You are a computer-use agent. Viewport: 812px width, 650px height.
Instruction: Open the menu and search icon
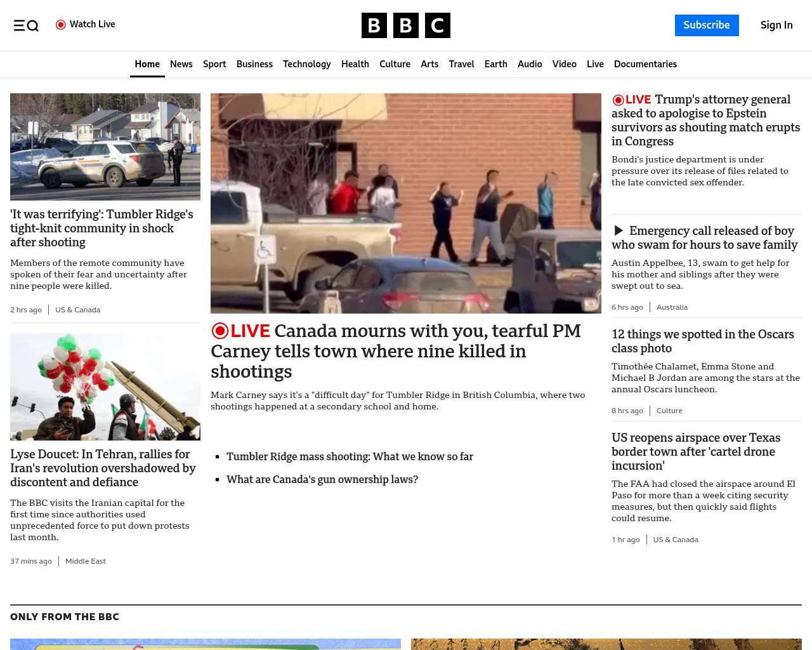26,25
